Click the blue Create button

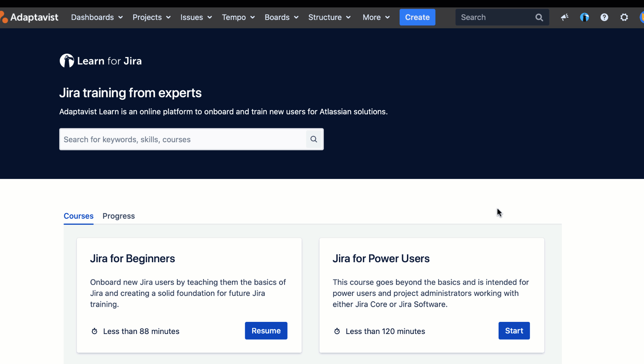pyautogui.click(x=417, y=17)
